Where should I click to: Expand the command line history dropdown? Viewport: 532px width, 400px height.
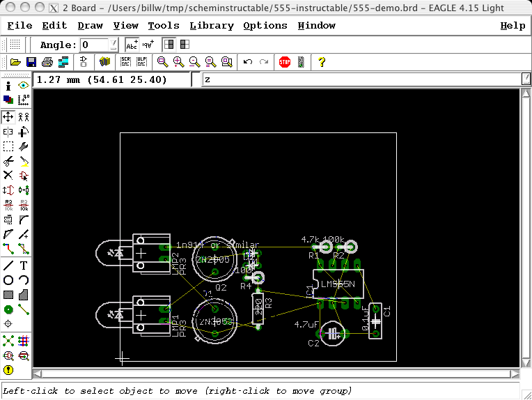525,79
